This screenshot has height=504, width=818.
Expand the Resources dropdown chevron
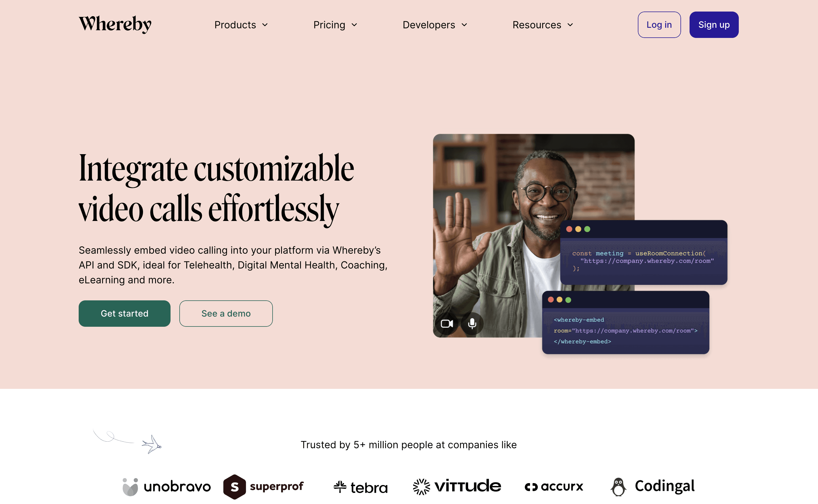coord(570,25)
